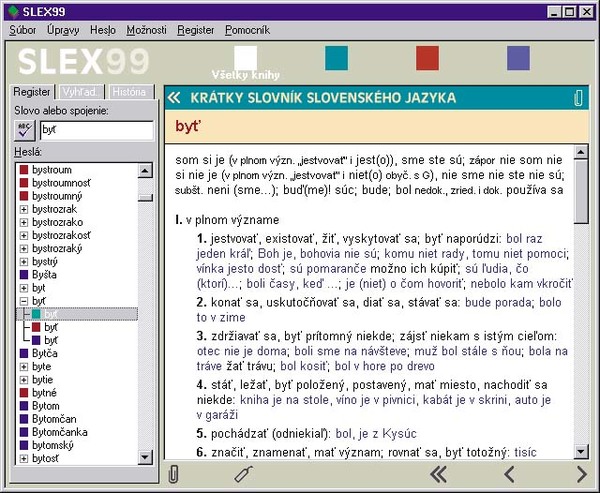Image resolution: width=600 pixels, height=493 pixels.
Task: Select bytné in the list
Action: [38, 393]
